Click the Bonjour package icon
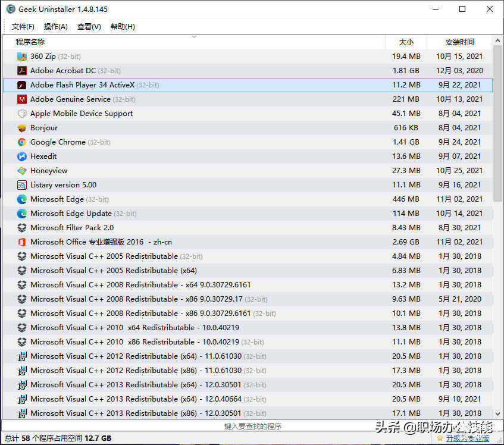The width and height of the screenshot is (504, 445). pyautogui.click(x=22, y=128)
